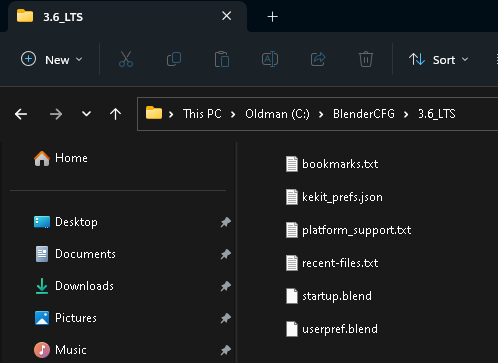Open Downloads in navigation pane
Screen dimensions: 498x363
(74, 286)
